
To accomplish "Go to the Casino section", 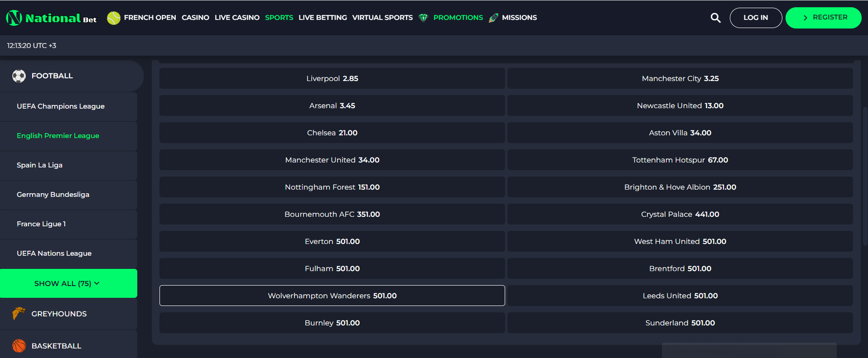I will click(195, 18).
